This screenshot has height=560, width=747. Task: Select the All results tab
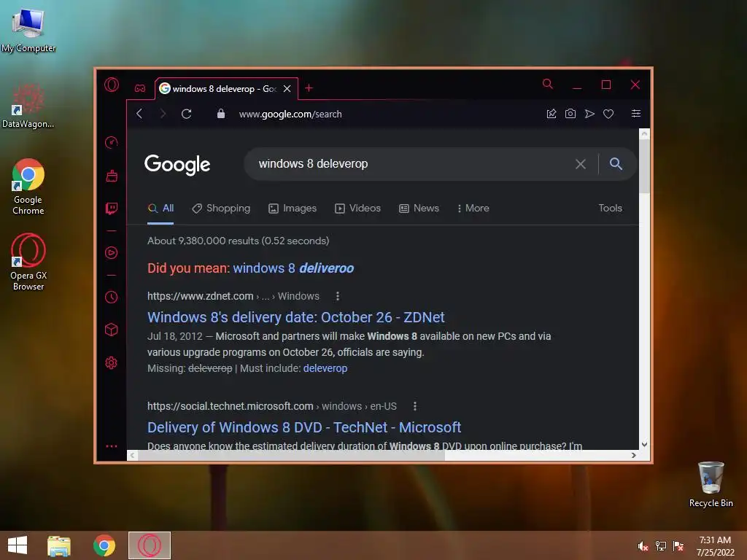tap(161, 208)
